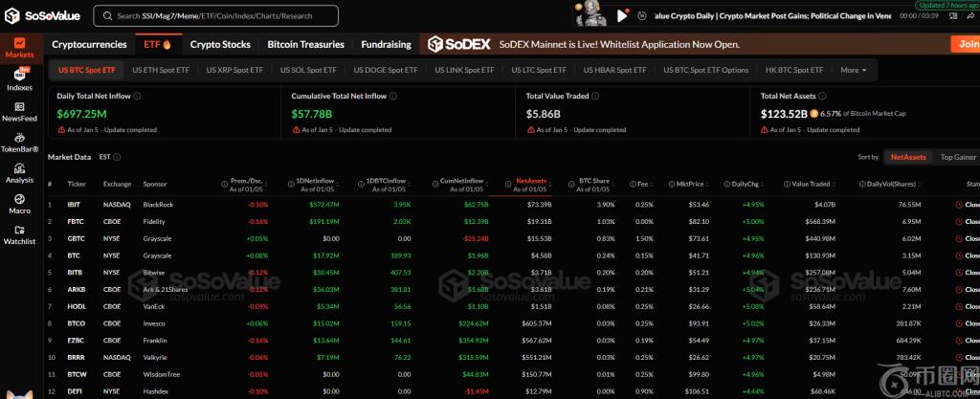Image resolution: width=980 pixels, height=399 pixels.
Task: Select the ETF tab
Action: pos(158,44)
